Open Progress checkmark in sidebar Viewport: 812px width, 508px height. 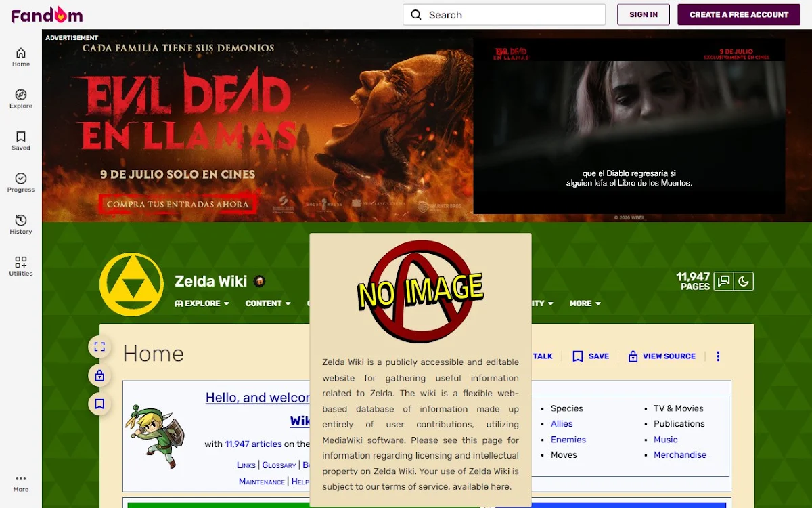click(x=21, y=183)
